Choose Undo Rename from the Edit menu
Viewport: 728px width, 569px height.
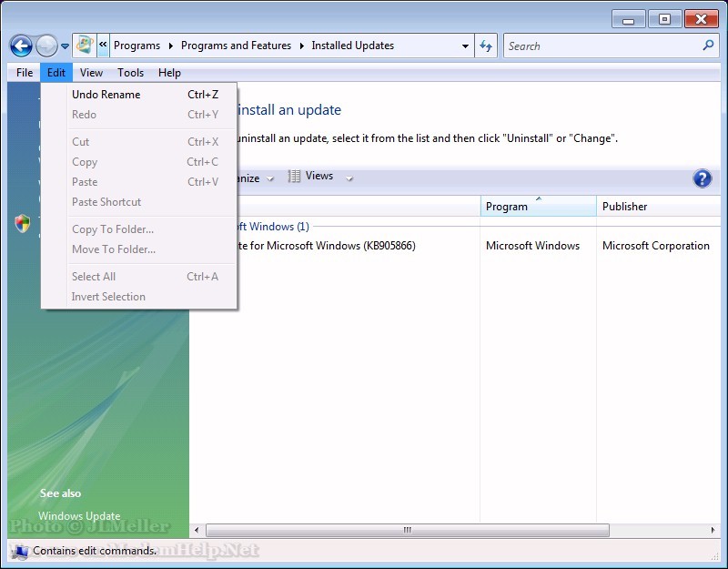point(106,95)
